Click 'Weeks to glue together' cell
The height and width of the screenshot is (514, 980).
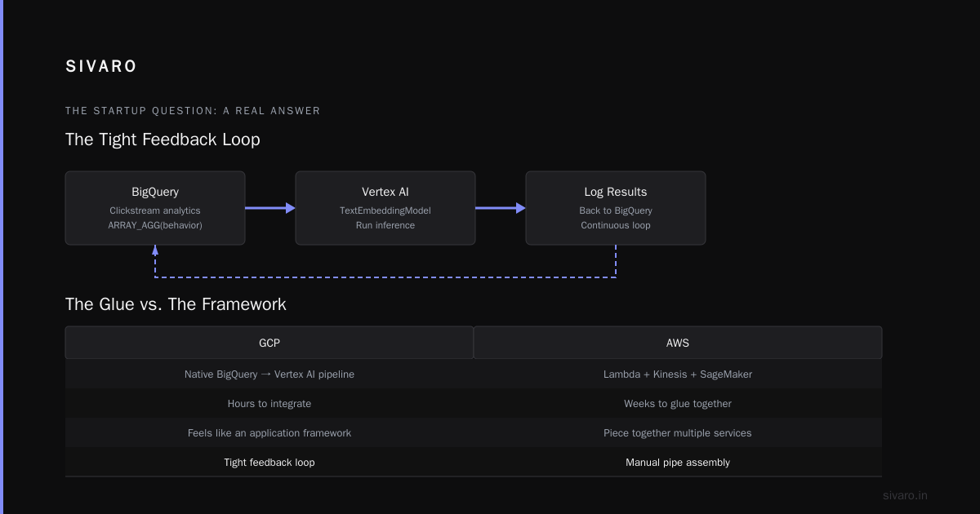pyautogui.click(x=678, y=403)
